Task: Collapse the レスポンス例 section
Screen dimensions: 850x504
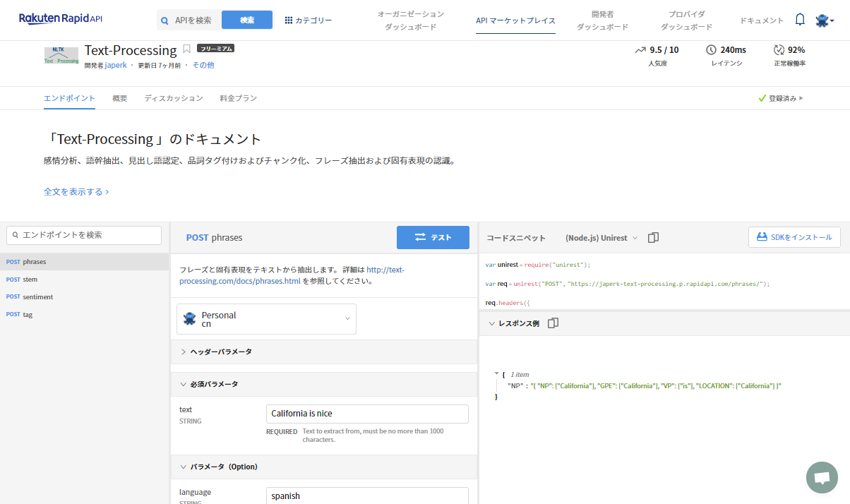Action: (491, 323)
